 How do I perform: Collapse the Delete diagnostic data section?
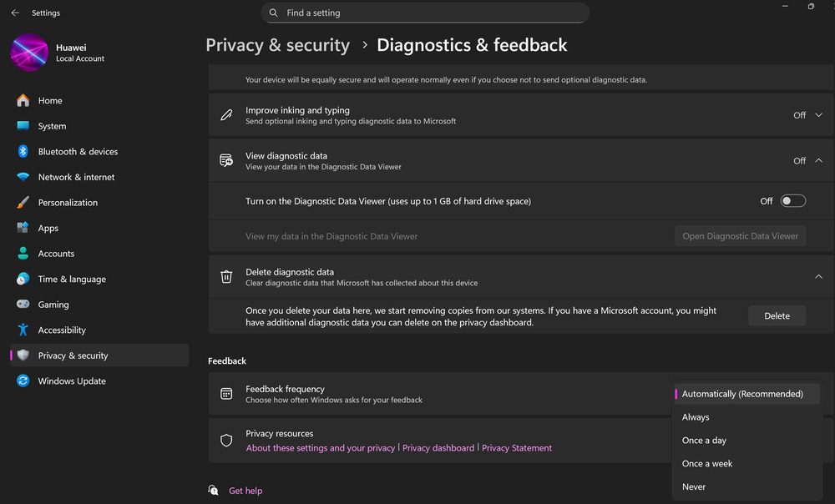click(818, 277)
